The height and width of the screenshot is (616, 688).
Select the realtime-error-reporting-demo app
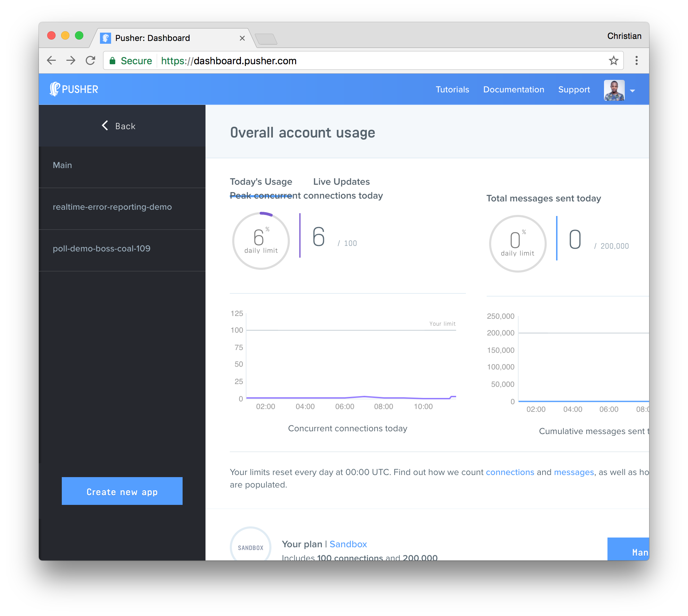[x=112, y=207]
